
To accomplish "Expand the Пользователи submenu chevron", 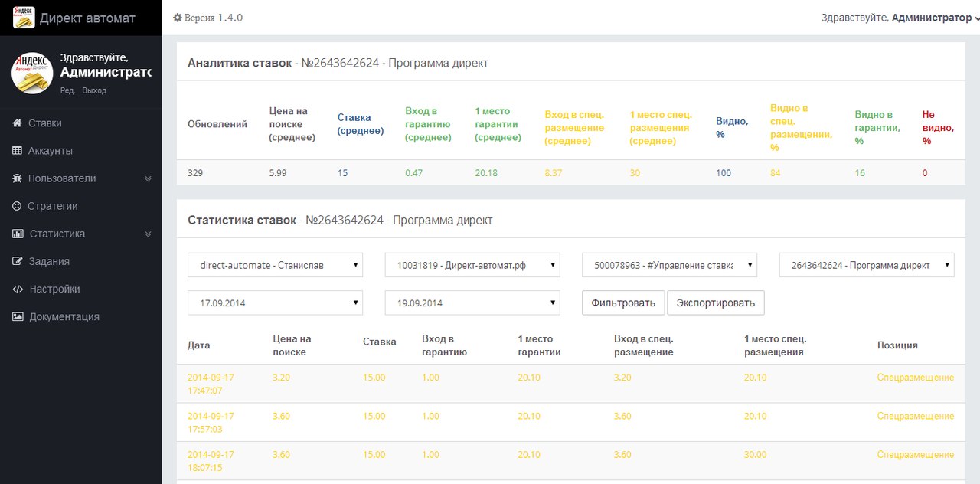I will (x=149, y=178).
